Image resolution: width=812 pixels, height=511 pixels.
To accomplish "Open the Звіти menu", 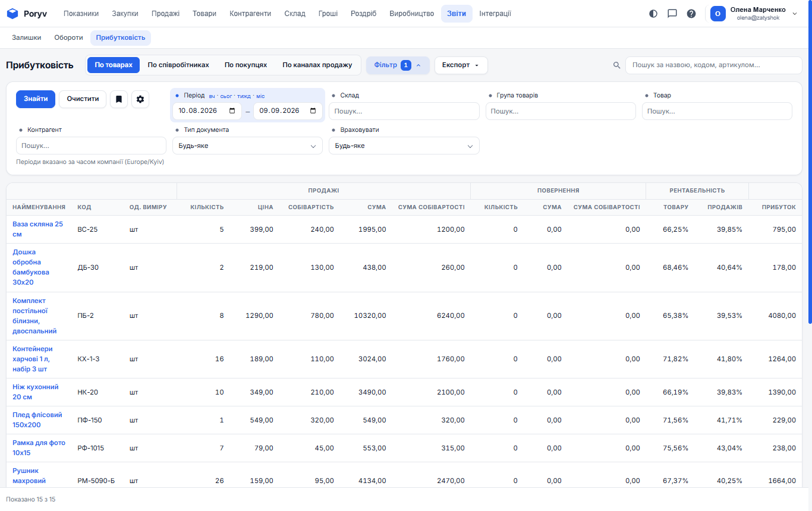I will click(x=457, y=14).
